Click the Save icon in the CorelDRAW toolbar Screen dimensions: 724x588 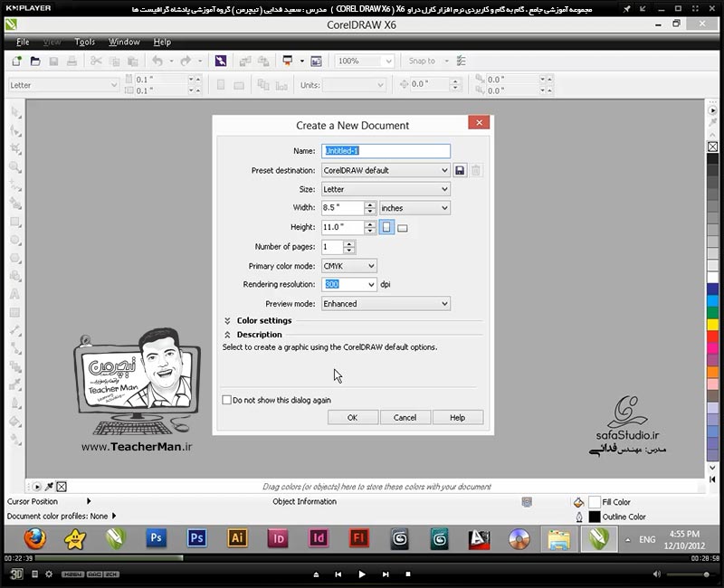click(53, 61)
